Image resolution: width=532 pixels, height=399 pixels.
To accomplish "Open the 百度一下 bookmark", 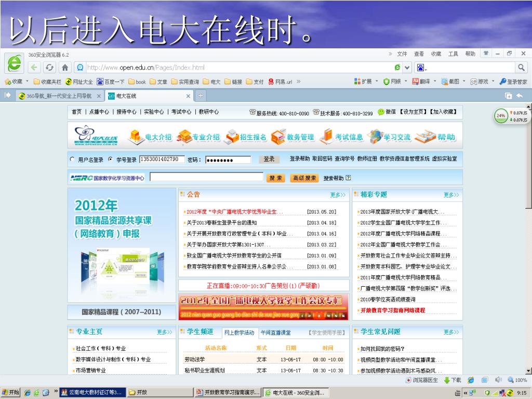I will point(111,82).
